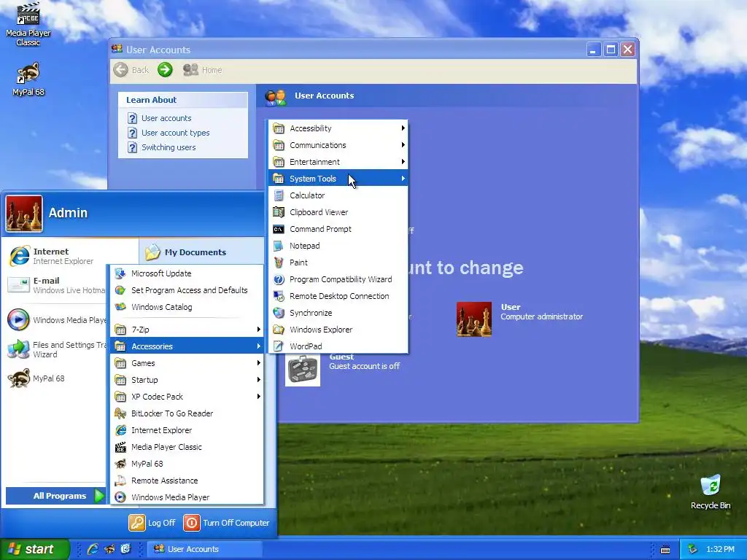Click Back in User Accounts window
This screenshot has height=560, width=747.
tap(131, 70)
